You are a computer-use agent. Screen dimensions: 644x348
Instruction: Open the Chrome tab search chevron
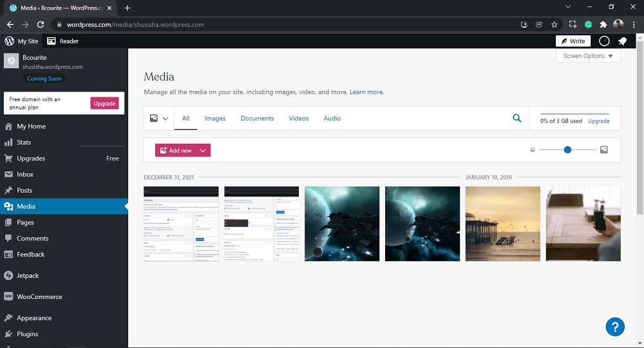coord(568,7)
